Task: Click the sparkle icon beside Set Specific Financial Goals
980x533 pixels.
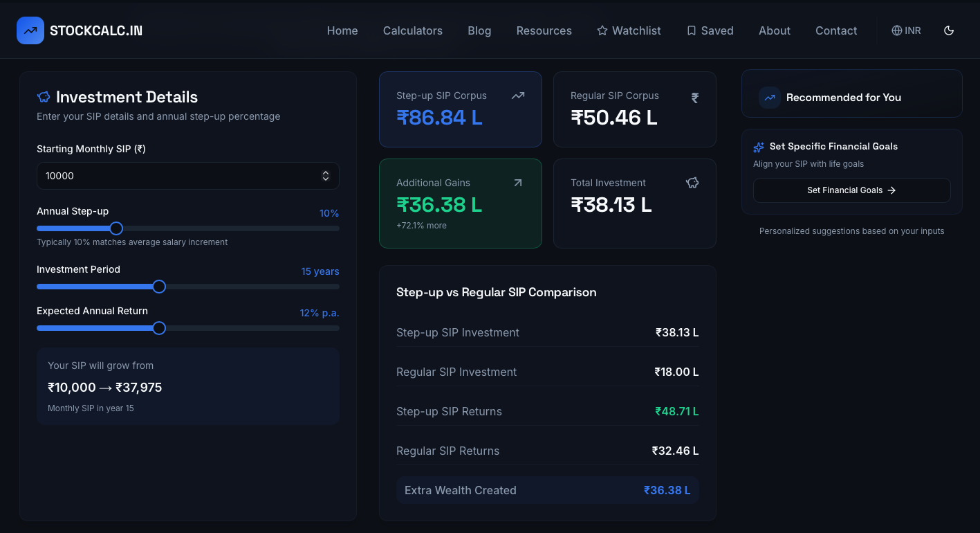Action: pyautogui.click(x=759, y=147)
